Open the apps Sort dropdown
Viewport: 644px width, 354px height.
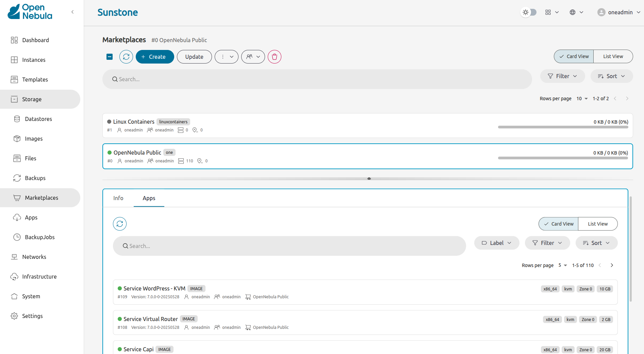click(x=596, y=243)
